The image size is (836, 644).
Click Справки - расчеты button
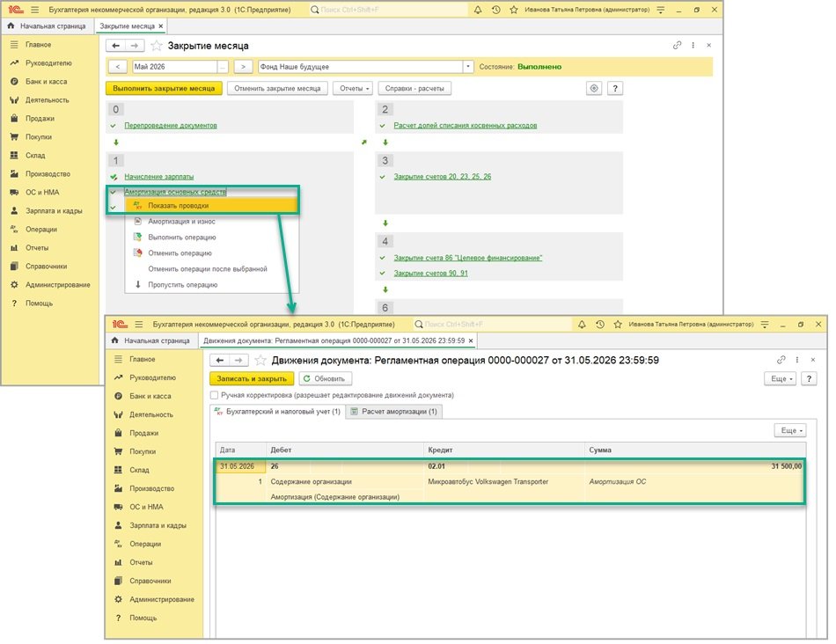[414, 89]
